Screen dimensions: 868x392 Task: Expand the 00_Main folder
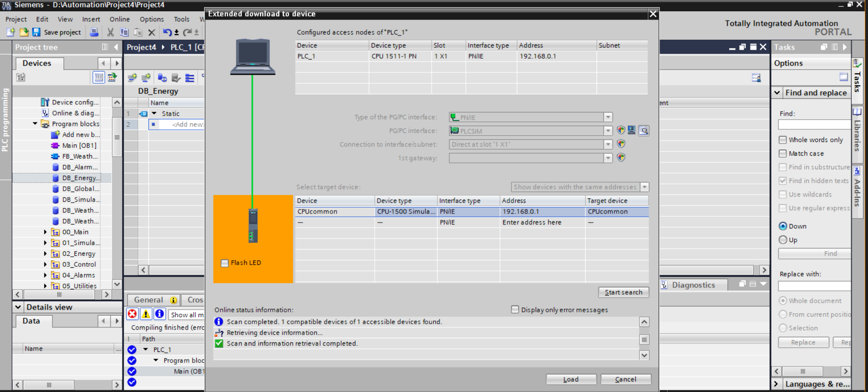[45, 232]
